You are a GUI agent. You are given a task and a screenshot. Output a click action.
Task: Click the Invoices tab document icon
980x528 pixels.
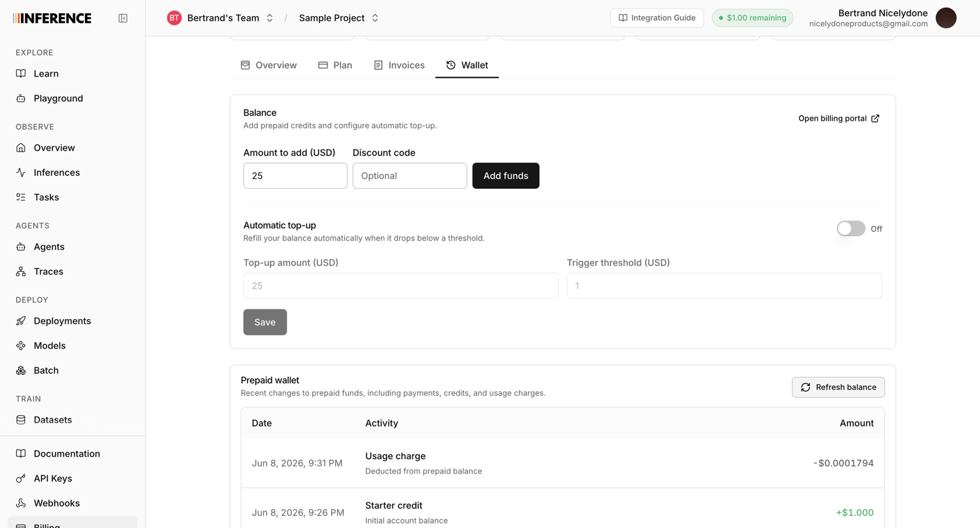coord(378,65)
